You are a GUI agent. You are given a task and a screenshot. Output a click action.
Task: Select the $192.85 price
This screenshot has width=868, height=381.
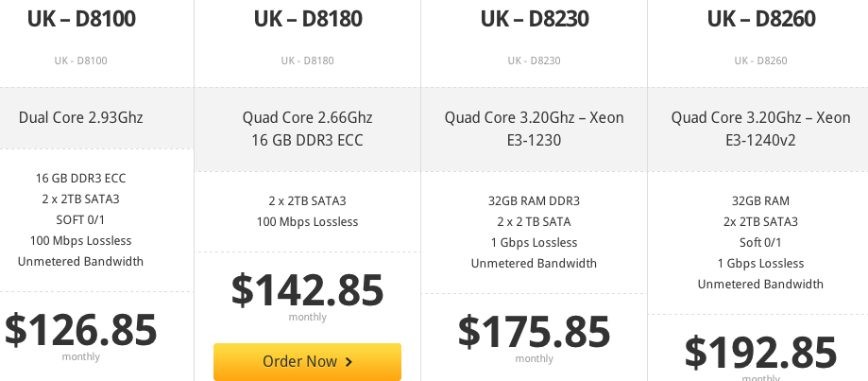(760, 351)
